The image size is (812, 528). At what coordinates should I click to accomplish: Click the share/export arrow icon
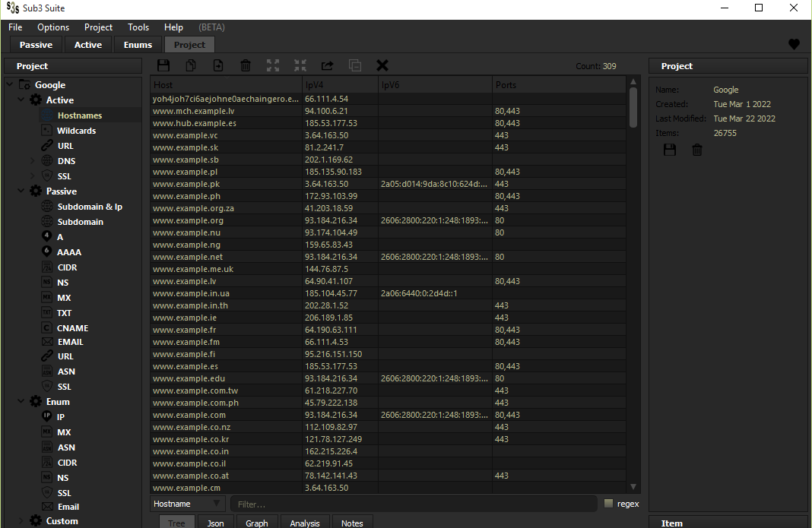(x=327, y=65)
